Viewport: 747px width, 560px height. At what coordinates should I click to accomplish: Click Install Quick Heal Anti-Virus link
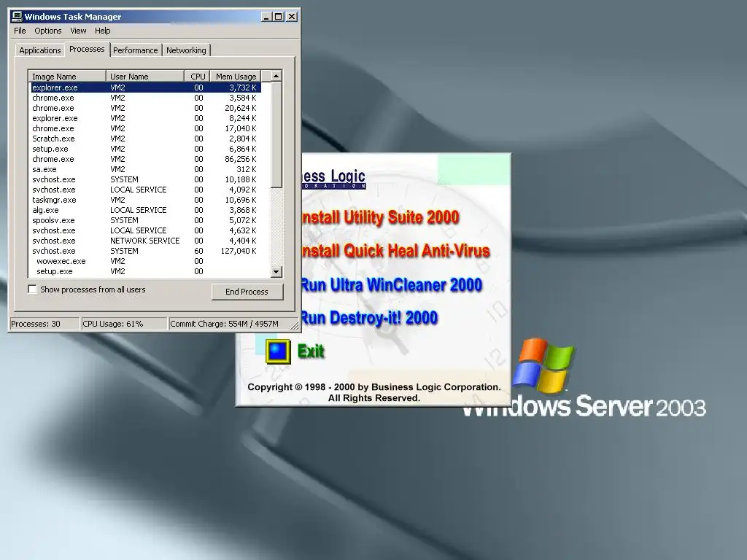point(395,251)
